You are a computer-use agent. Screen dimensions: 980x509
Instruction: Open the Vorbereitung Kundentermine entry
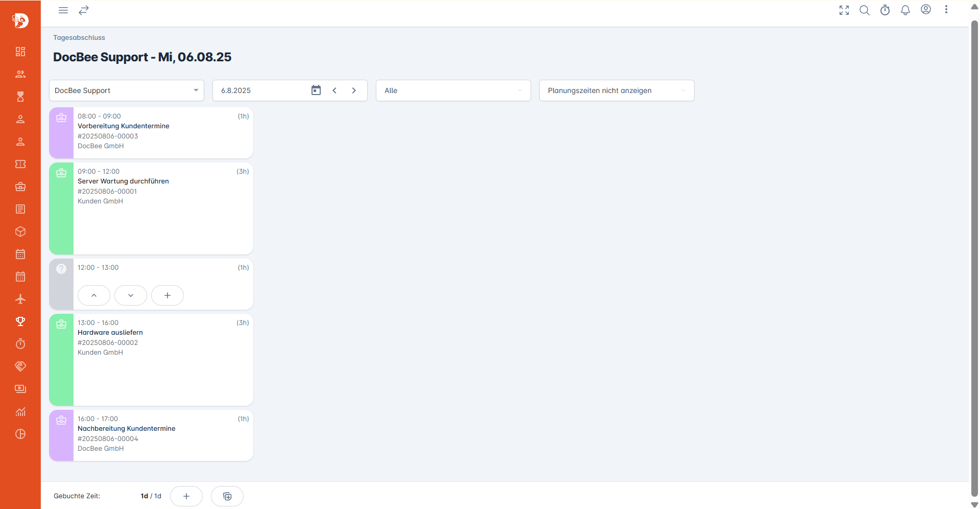[151, 133]
